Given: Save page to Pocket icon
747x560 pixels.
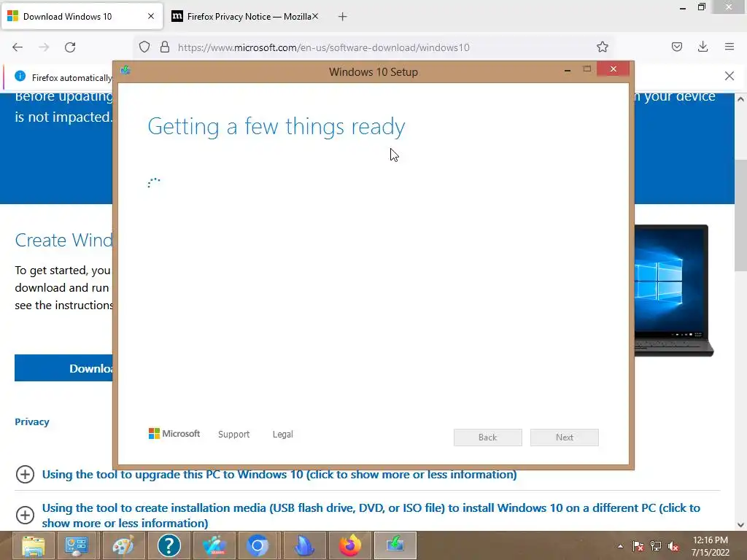Looking at the screenshot, I should (677, 47).
